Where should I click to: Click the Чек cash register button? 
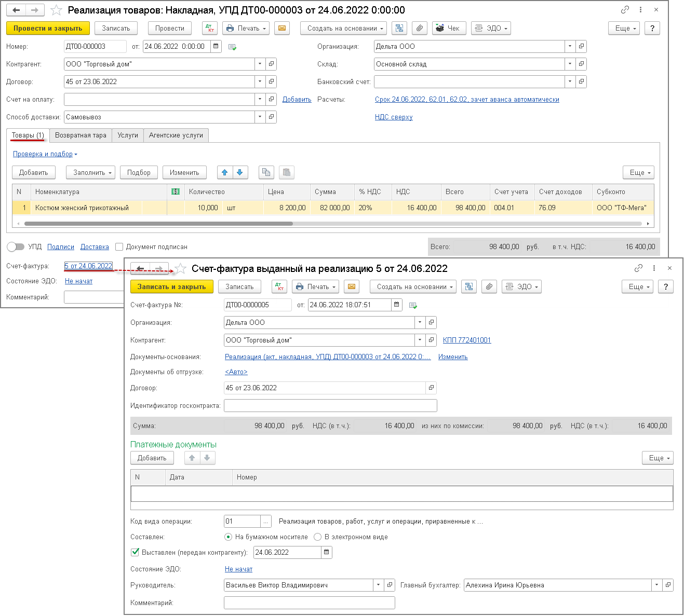pyautogui.click(x=449, y=28)
